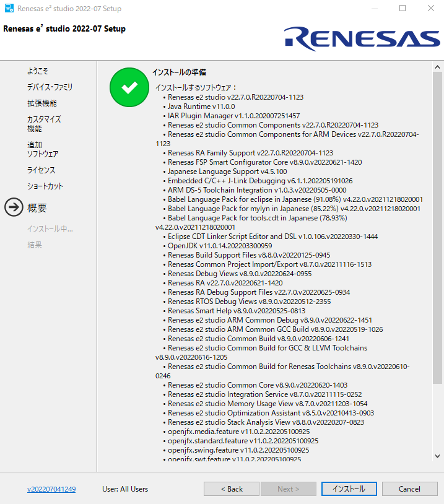Screen dimensions: 444x504
Task: Click the scrollbar down arrow
Action: 437,457
